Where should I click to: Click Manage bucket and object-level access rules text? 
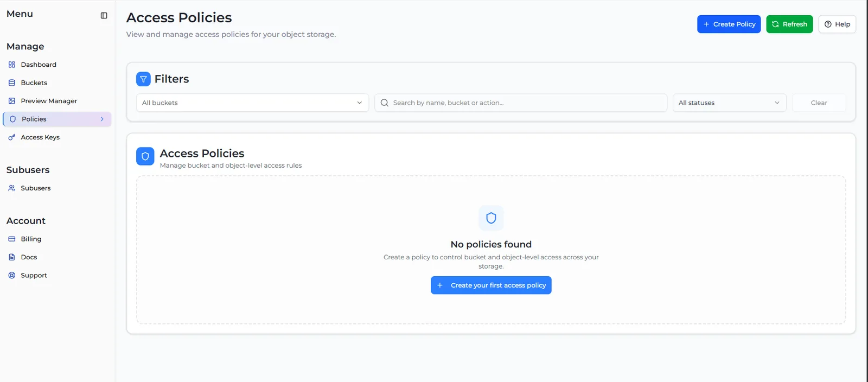pyautogui.click(x=231, y=165)
